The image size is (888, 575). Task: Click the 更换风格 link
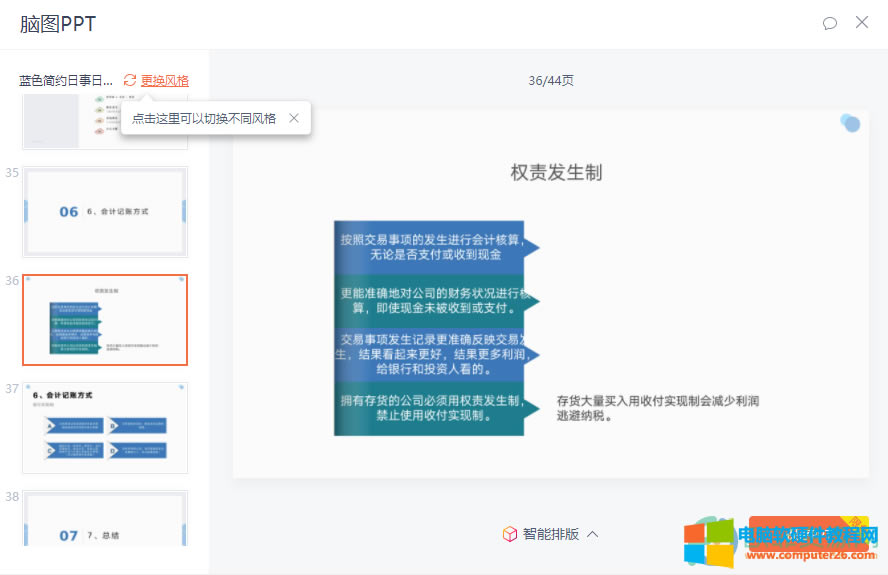165,80
